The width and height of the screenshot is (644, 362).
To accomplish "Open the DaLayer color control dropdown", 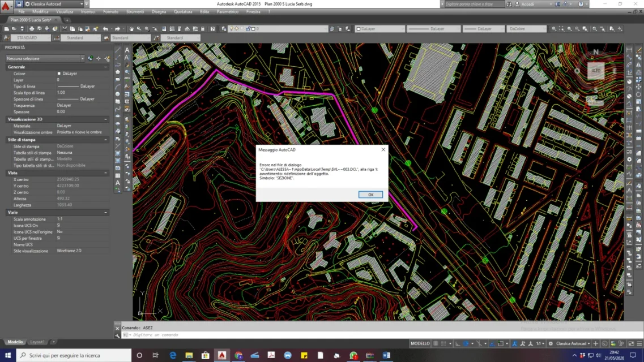I will (379, 29).
